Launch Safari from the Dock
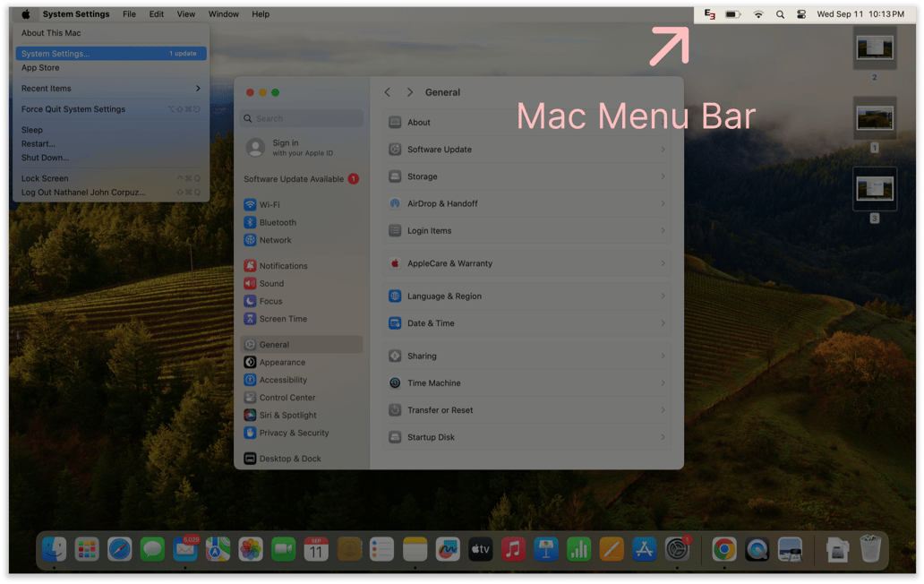Screen dimensions: 924x584 [x=119, y=549]
